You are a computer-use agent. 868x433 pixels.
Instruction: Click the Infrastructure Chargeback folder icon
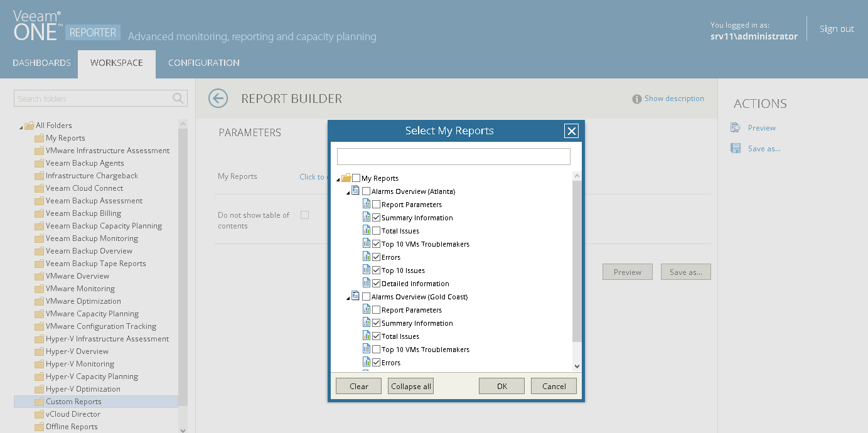pyautogui.click(x=40, y=176)
